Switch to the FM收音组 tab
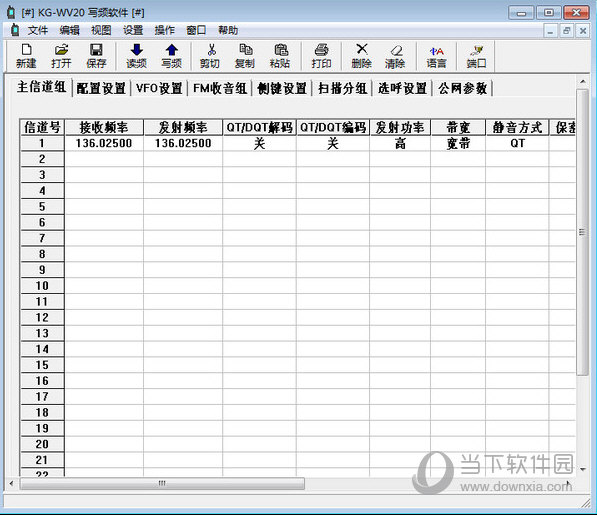 pos(220,88)
